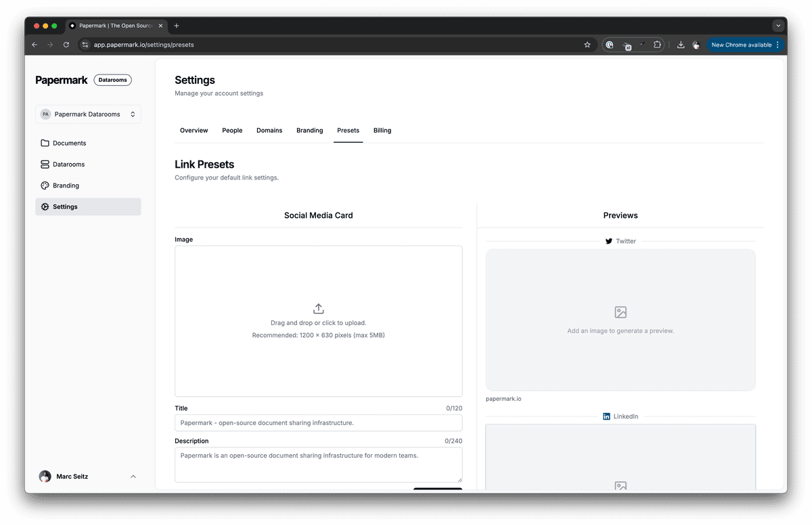The width and height of the screenshot is (812, 526).
Task: Click the Title input field
Action: pos(319,422)
